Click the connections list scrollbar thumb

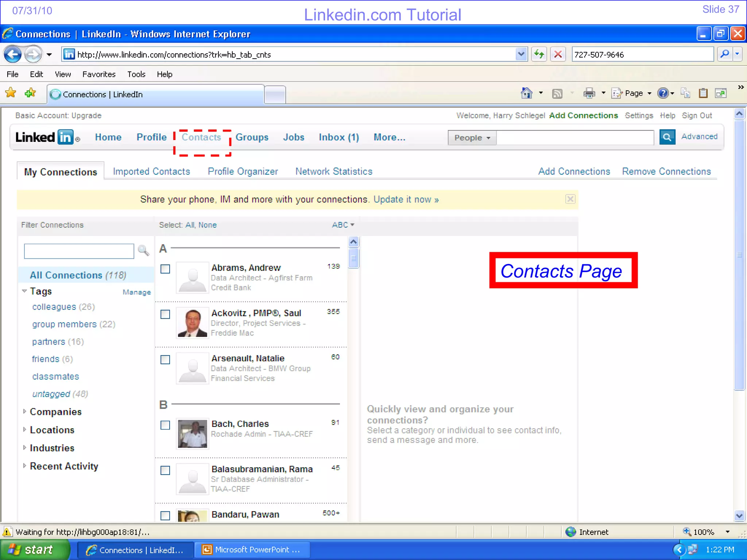point(353,258)
